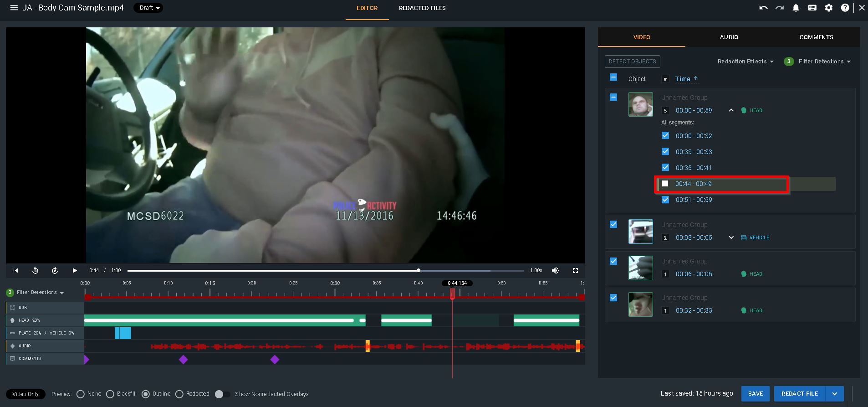Check the 00:44 - 00:49 segment checkbox
The height and width of the screenshot is (407, 868).
pos(665,184)
